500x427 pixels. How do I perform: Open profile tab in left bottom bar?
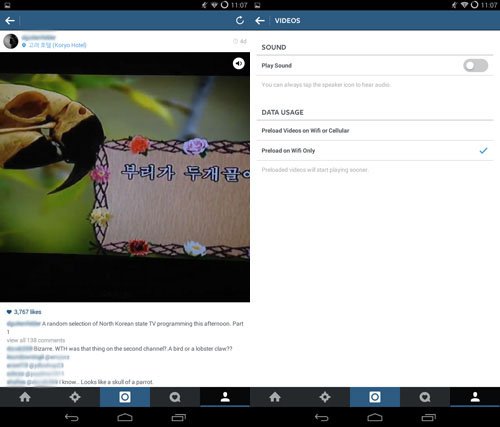[x=225, y=397]
